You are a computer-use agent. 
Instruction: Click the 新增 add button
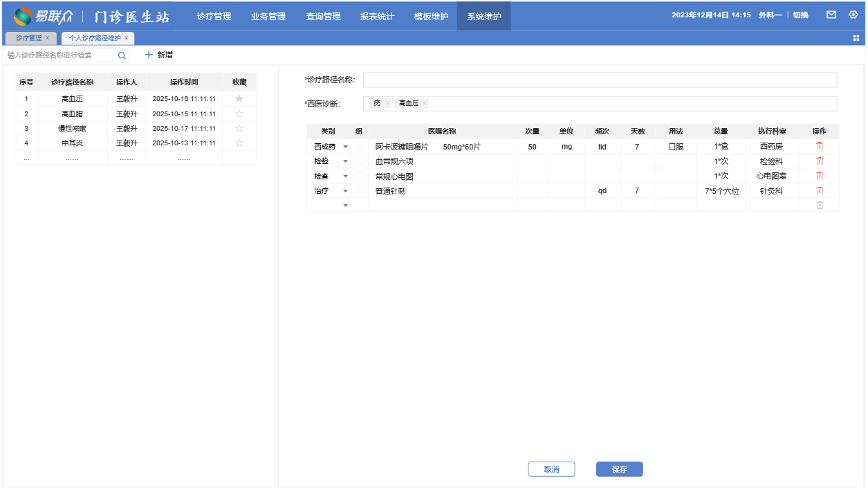158,55
